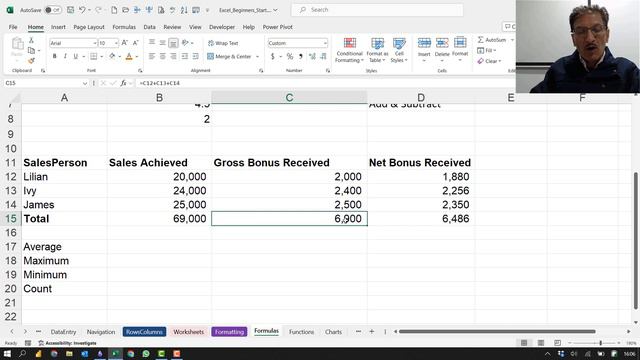The width and height of the screenshot is (640, 360).
Task: Click the Search box in title bar
Action: (x=377, y=10)
